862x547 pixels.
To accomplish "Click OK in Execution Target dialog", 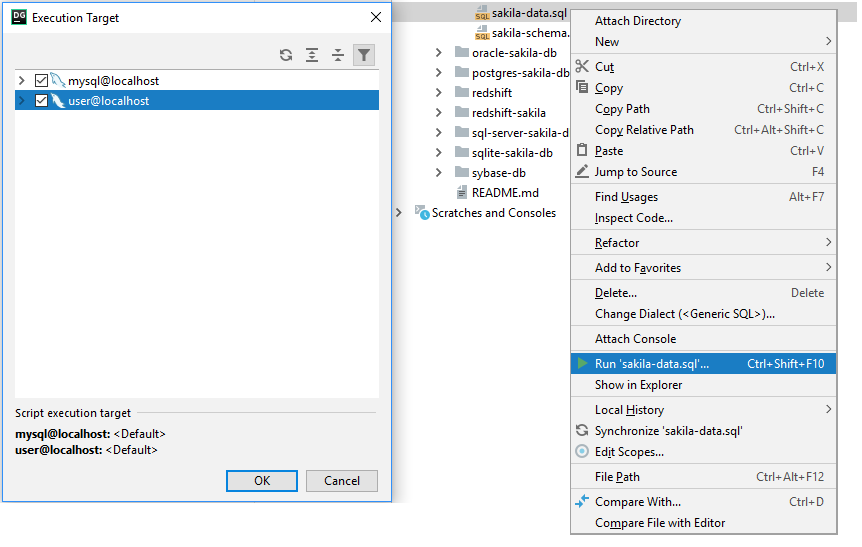I will (262, 480).
